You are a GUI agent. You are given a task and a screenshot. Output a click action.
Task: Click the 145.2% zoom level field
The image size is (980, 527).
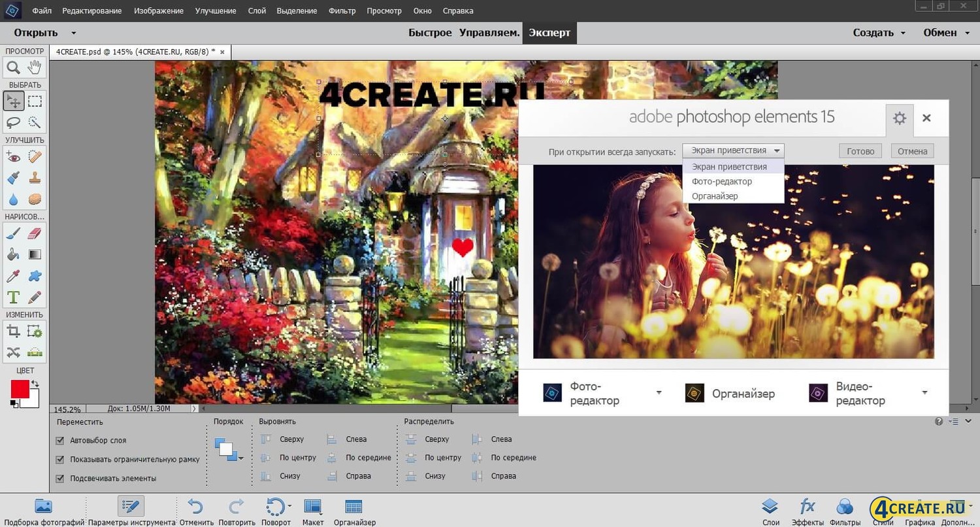pos(67,409)
